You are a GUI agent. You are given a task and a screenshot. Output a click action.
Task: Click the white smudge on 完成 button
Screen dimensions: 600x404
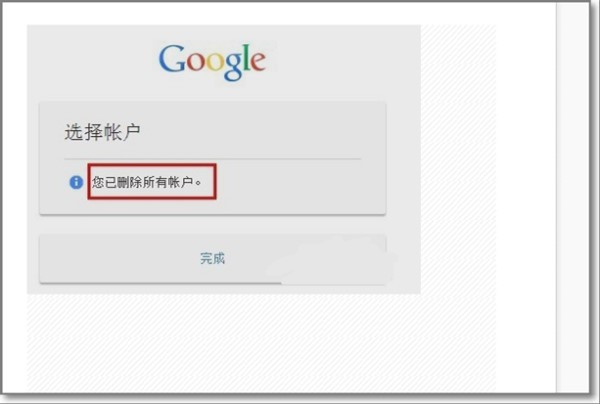pyautogui.click(x=333, y=261)
